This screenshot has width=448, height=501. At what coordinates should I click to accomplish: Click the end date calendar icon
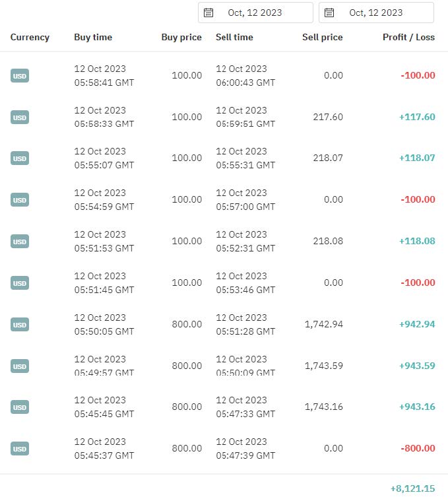(x=329, y=13)
